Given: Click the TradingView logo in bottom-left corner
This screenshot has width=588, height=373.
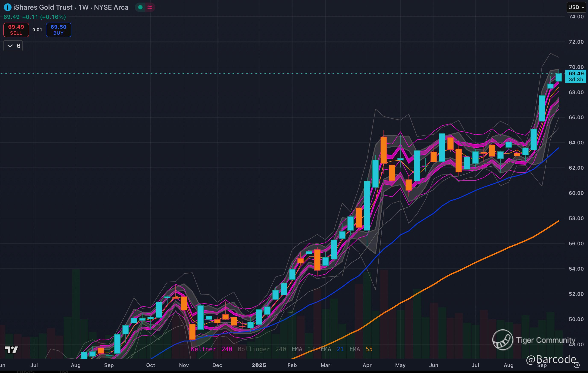Looking at the screenshot, I should pyautogui.click(x=12, y=350).
